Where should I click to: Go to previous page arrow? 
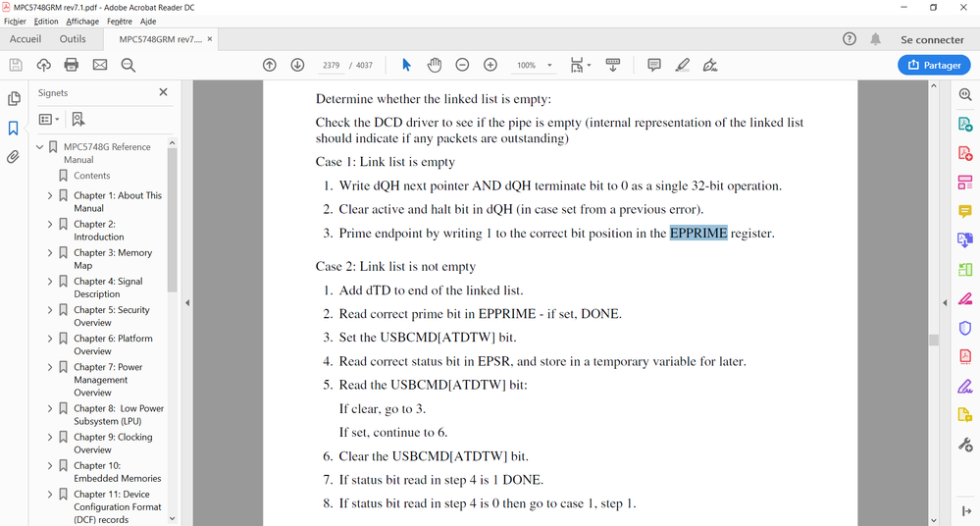click(x=270, y=65)
